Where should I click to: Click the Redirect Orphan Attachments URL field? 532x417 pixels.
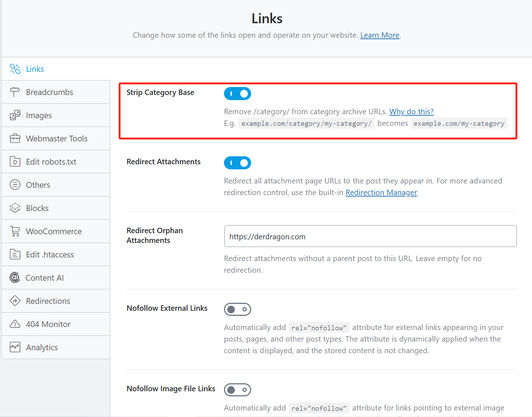pyautogui.click(x=370, y=236)
